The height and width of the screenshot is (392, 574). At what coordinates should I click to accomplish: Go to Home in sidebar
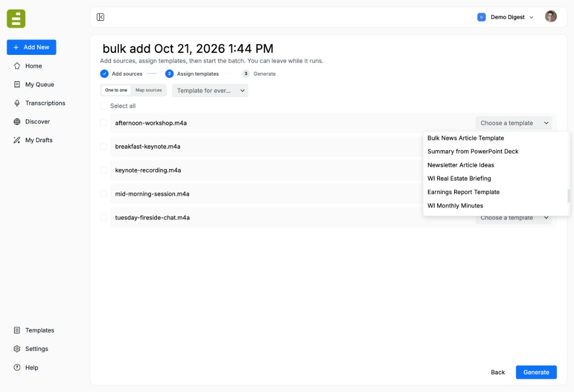(x=34, y=66)
